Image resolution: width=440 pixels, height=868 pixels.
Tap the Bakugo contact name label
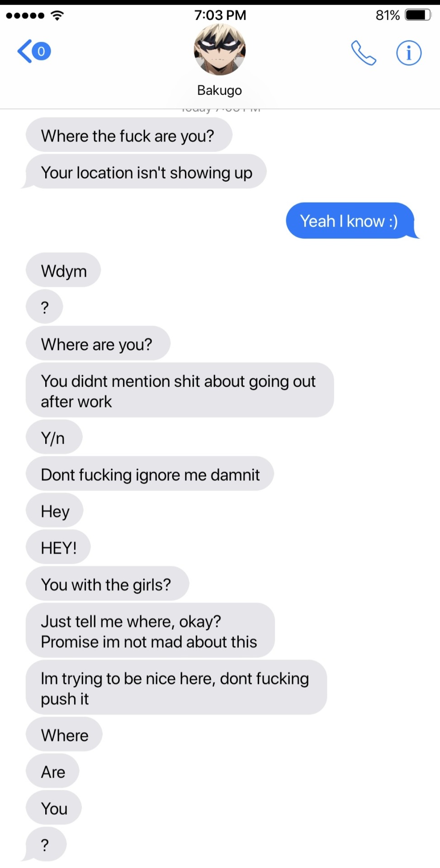[220, 90]
